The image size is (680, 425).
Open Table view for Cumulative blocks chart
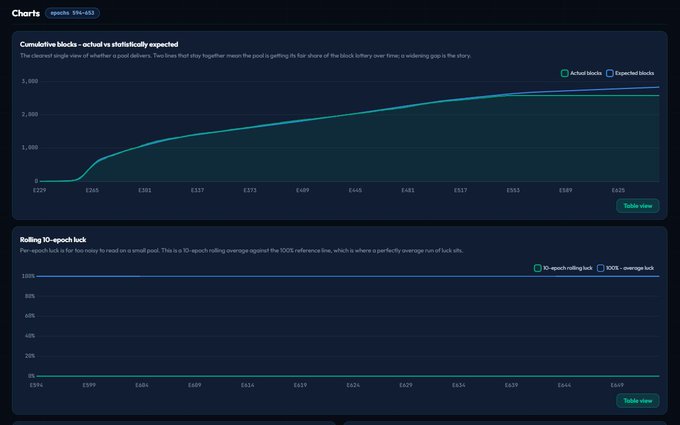(638, 206)
